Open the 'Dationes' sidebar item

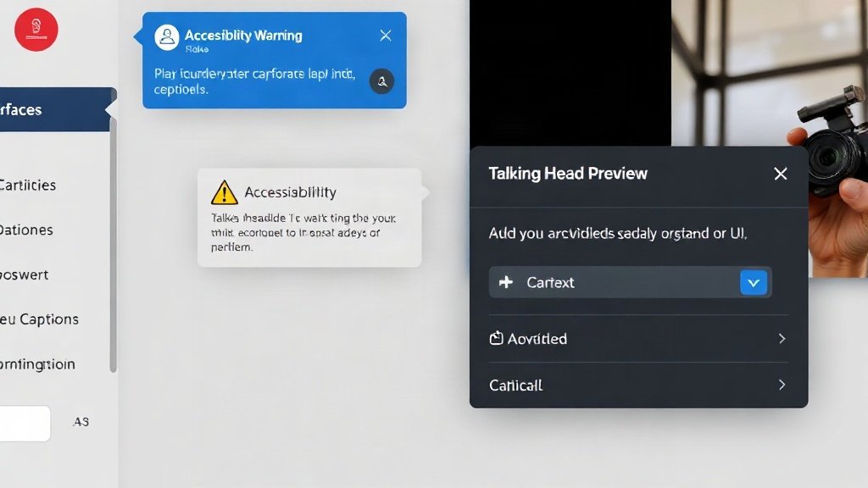[x=26, y=230]
